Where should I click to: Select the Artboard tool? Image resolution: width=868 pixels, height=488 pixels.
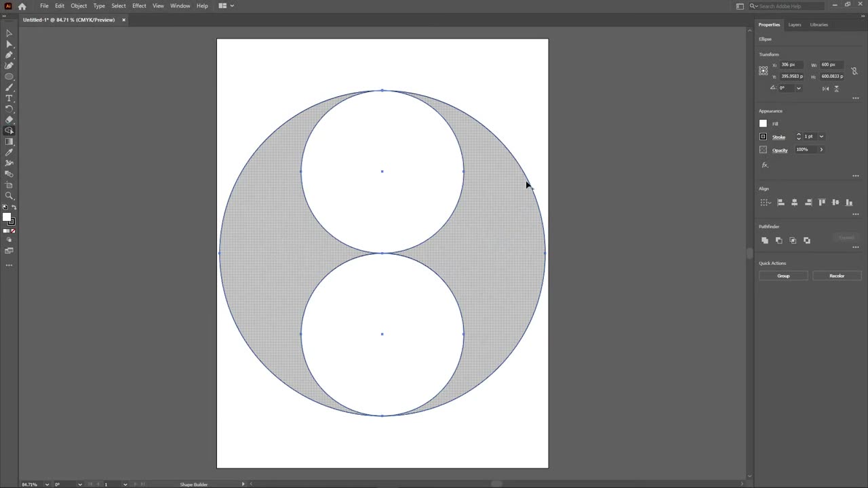coord(9,184)
